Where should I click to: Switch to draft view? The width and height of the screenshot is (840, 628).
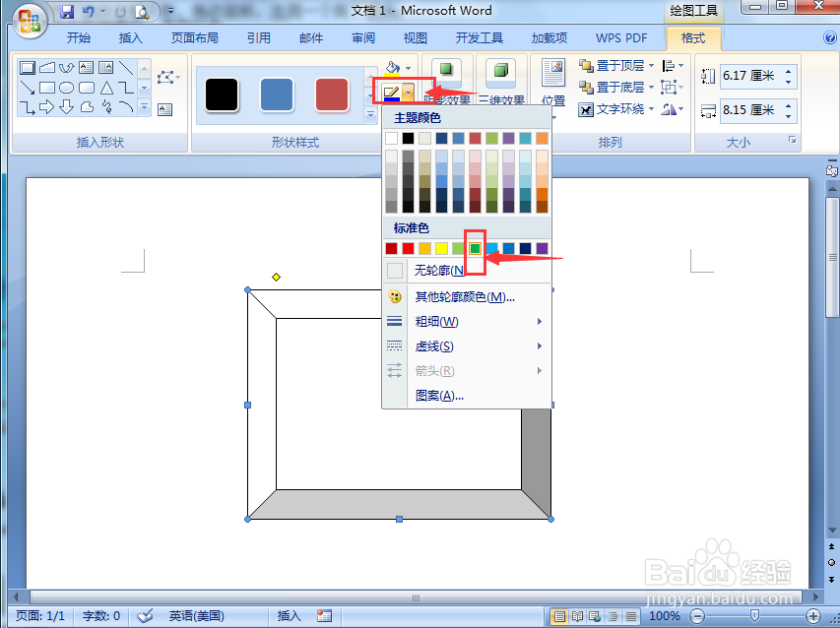point(631,616)
